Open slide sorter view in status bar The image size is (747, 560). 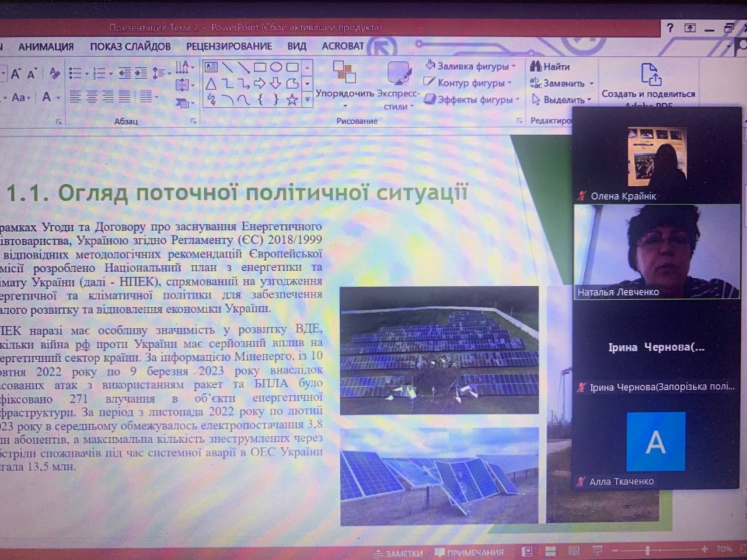(x=550, y=551)
